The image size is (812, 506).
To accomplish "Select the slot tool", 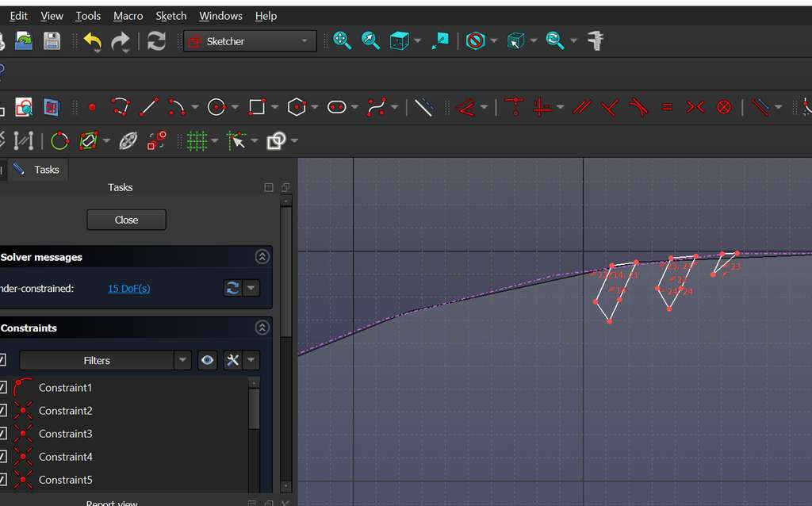I will [336, 107].
